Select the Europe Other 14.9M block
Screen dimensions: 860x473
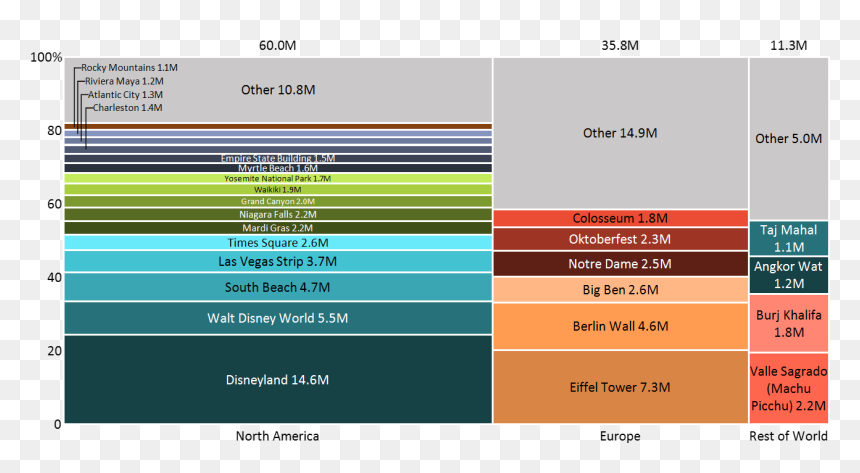tap(620, 133)
